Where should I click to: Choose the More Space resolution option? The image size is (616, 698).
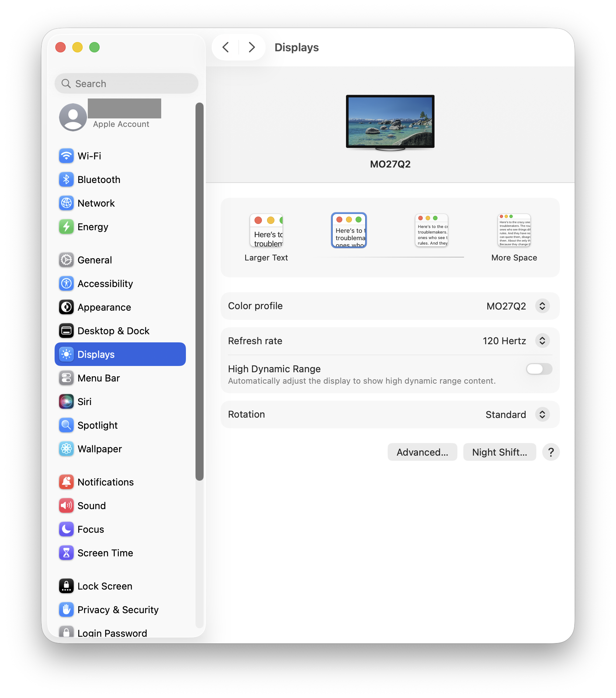[514, 231]
